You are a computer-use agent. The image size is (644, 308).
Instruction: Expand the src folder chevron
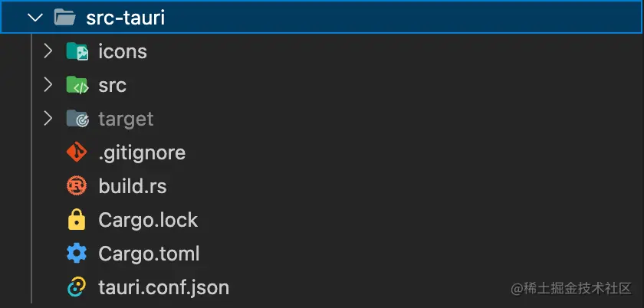click(48, 85)
